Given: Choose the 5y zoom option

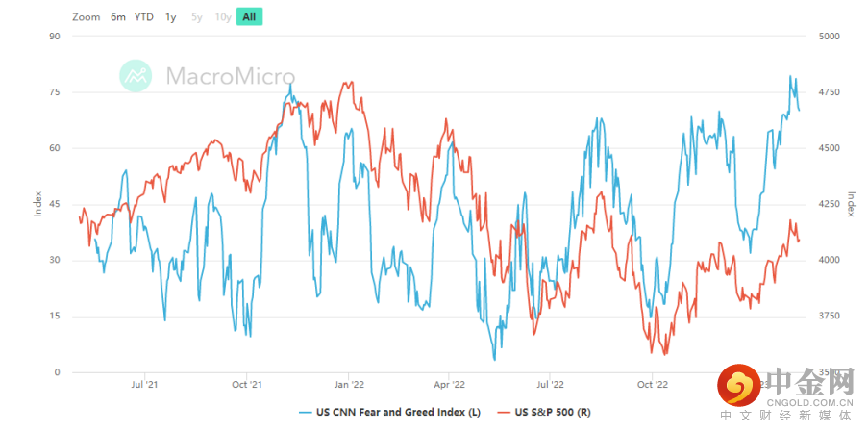Looking at the screenshot, I should coord(196,17).
